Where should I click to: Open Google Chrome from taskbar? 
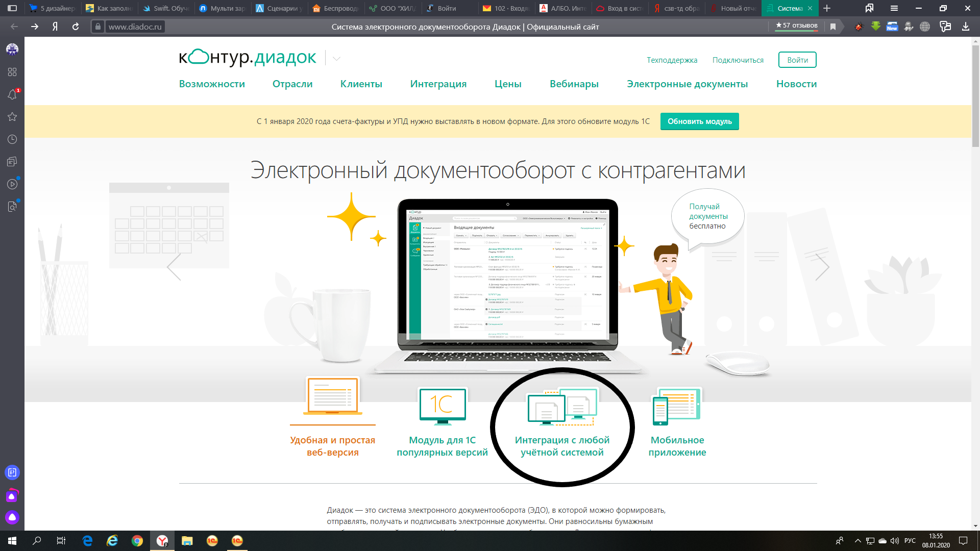(x=137, y=541)
